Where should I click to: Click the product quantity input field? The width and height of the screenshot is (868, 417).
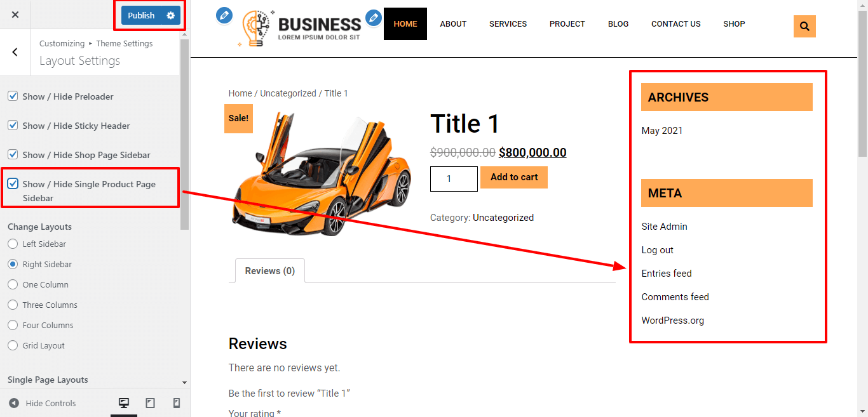click(454, 179)
